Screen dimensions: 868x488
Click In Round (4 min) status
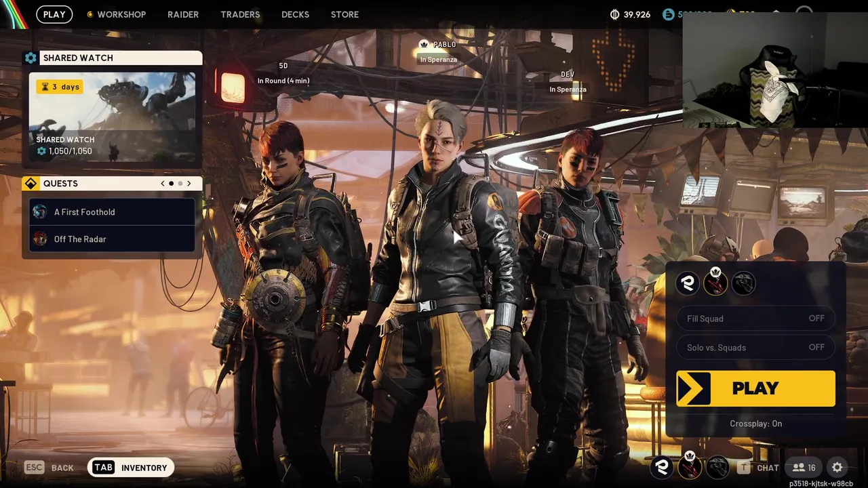coord(283,81)
